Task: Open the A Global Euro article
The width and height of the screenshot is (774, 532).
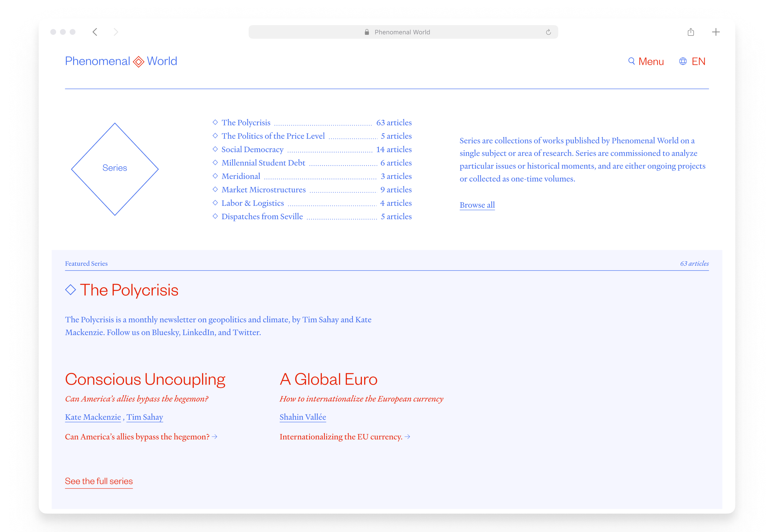Action: tap(328, 379)
